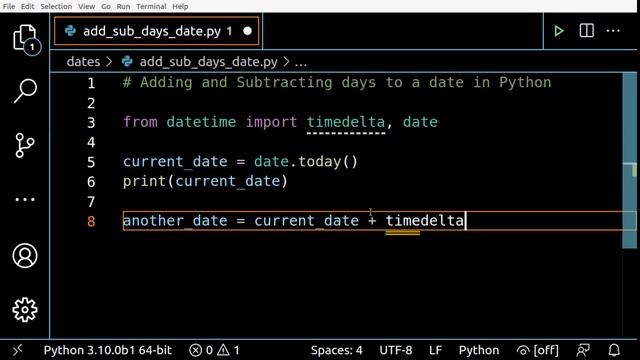Screen dimensions: 640x360
Task: Open the Manage settings gear
Action: [x=25, y=310]
